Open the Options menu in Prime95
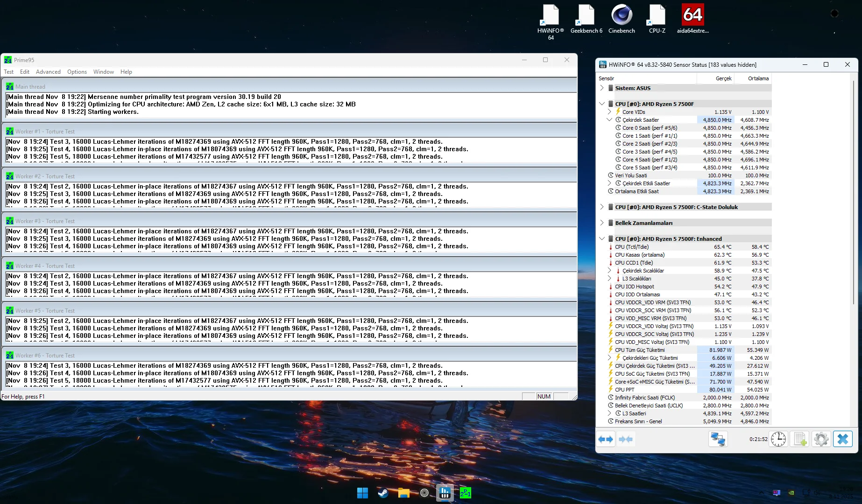 coord(77,72)
